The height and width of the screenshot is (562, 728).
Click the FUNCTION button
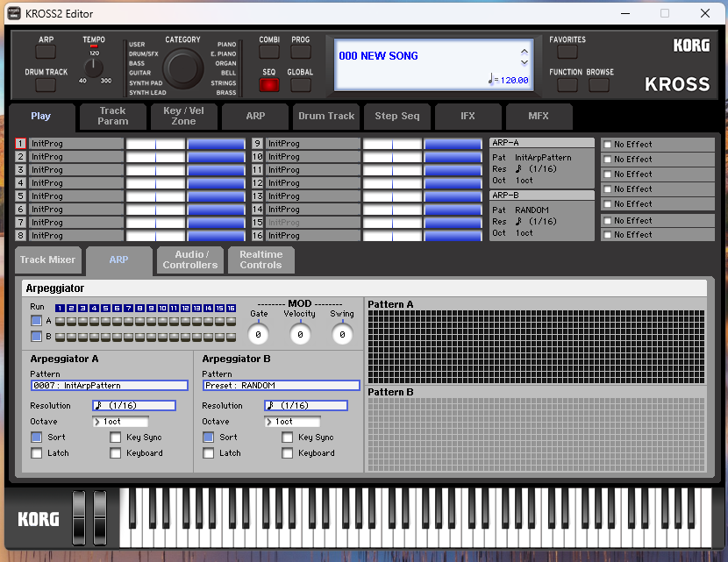[x=567, y=85]
